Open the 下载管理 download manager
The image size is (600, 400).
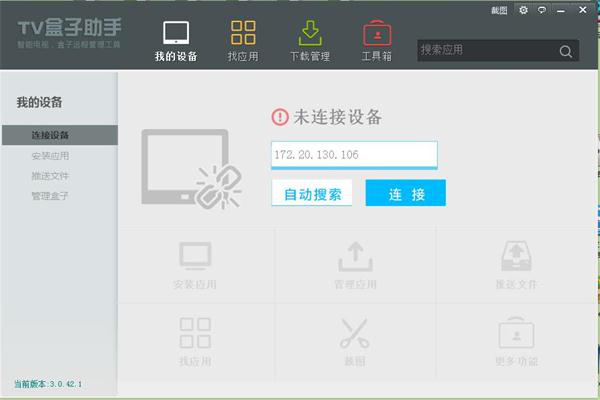(x=310, y=40)
